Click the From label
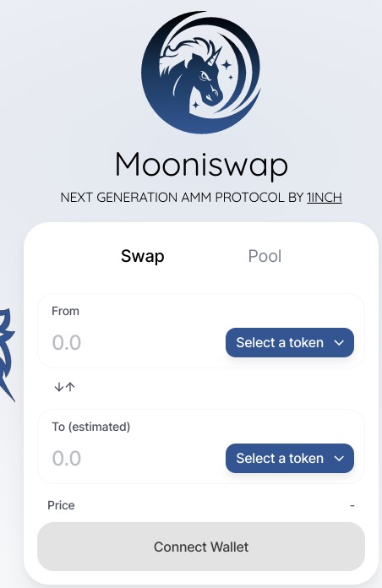The width and height of the screenshot is (382, 588). click(65, 311)
